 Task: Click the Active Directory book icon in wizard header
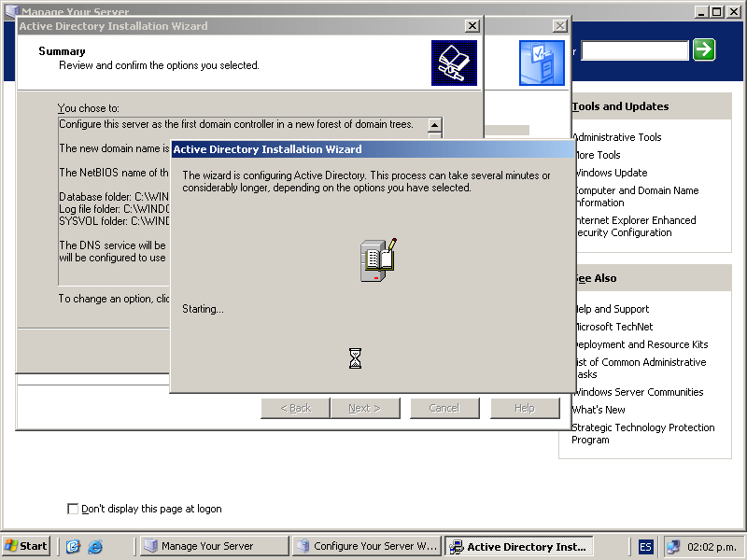(x=454, y=63)
